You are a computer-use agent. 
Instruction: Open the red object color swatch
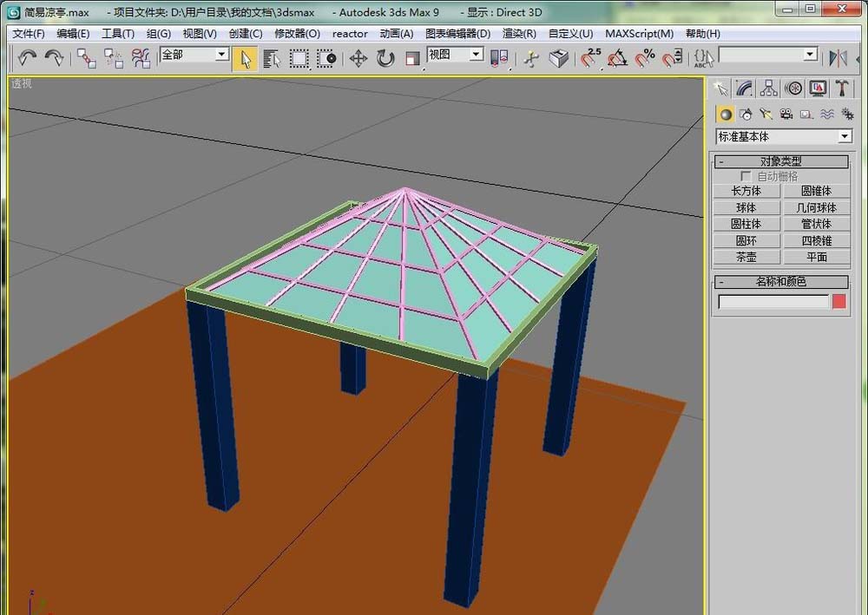coord(839,301)
